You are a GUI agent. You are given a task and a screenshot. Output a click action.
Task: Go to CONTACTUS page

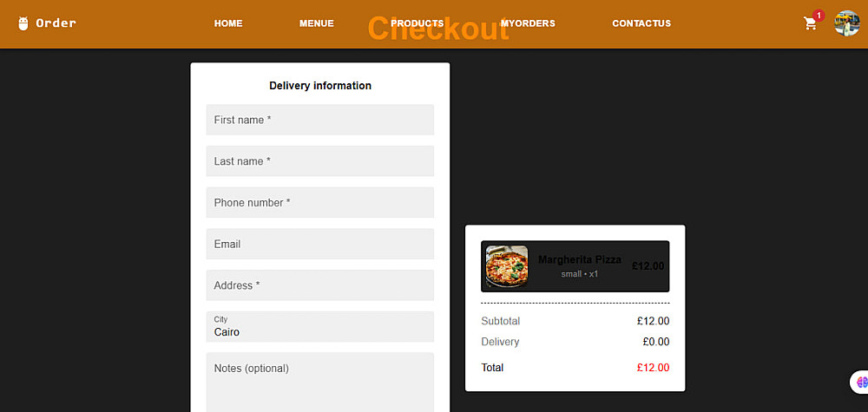point(641,23)
